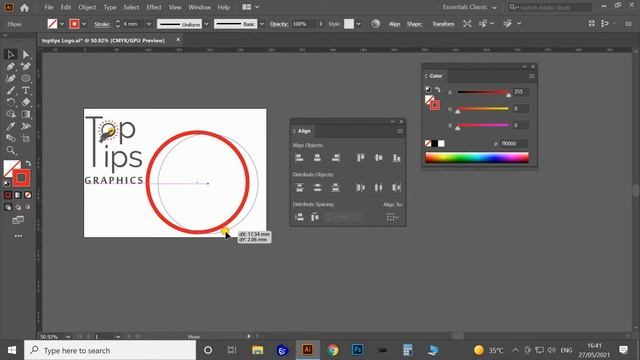
Task: Open the stroke color dropdown in control bar
Action: [84, 24]
